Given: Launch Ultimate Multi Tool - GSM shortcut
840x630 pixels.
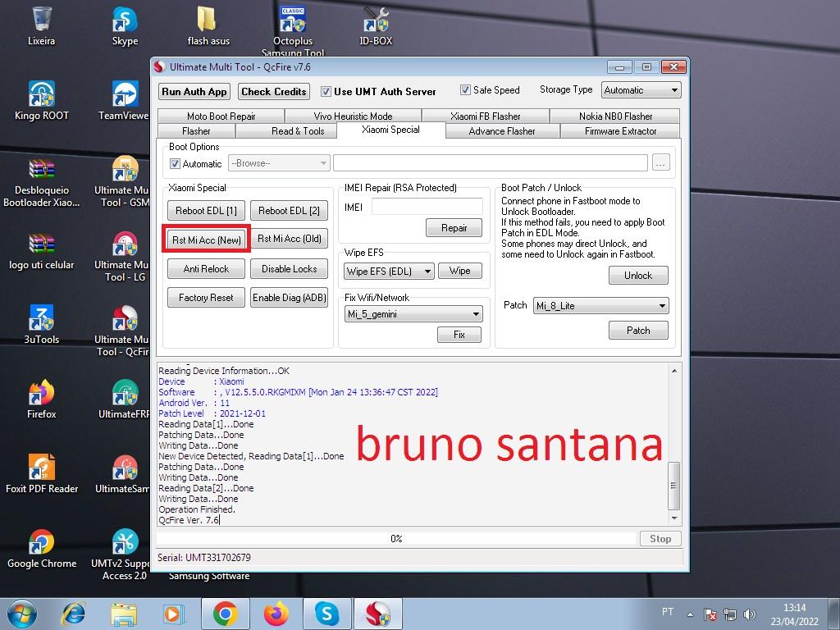Looking at the screenshot, I should coord(124,182).
